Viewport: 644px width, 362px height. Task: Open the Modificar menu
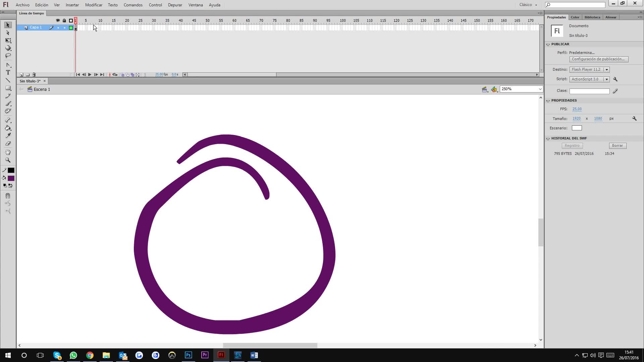(94, 5)
